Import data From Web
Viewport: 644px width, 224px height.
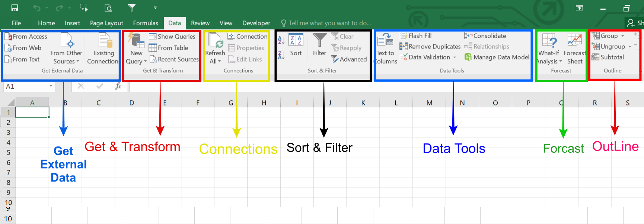23,48
